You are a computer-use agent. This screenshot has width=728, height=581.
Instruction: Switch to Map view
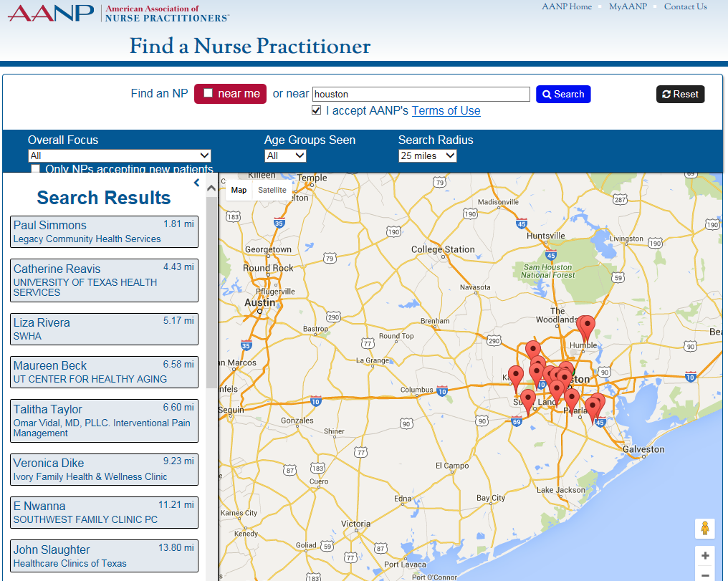click(239, 190)
